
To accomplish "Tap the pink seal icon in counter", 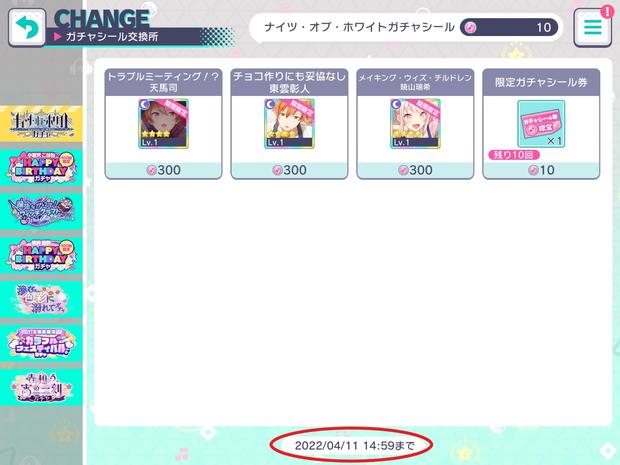I will pos(470,27).
